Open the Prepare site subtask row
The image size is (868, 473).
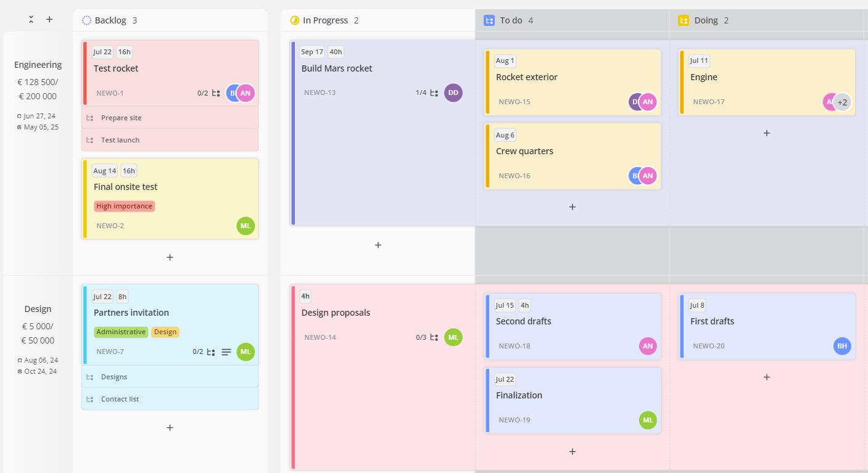(170, 118)
